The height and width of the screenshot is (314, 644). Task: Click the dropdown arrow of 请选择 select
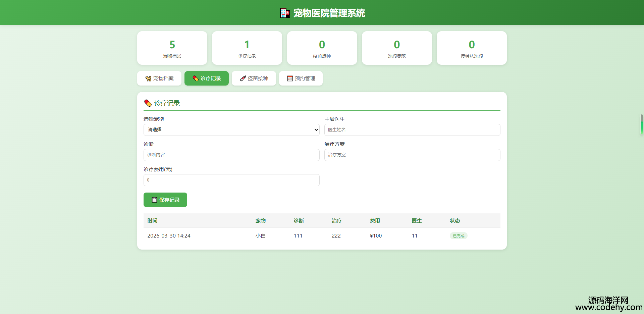coord(316,130)
